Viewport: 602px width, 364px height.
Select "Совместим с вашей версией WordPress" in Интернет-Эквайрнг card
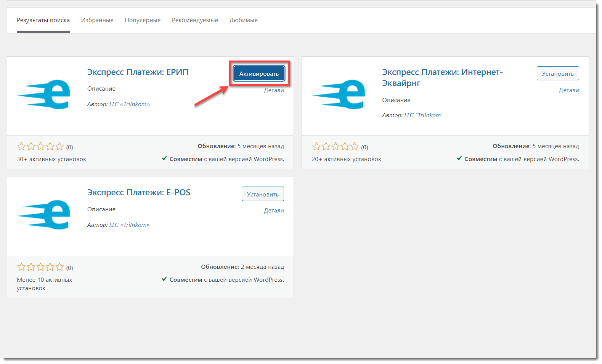click(522, 159)
